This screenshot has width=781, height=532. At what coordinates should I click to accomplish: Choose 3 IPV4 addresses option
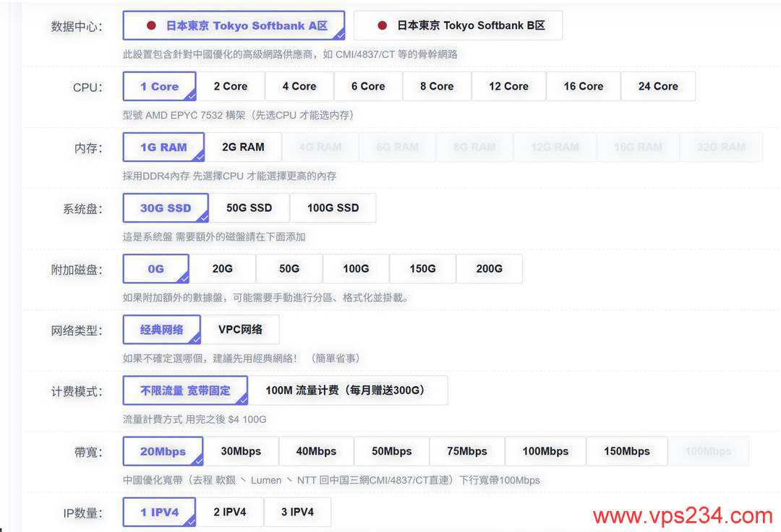coord(298,511)
